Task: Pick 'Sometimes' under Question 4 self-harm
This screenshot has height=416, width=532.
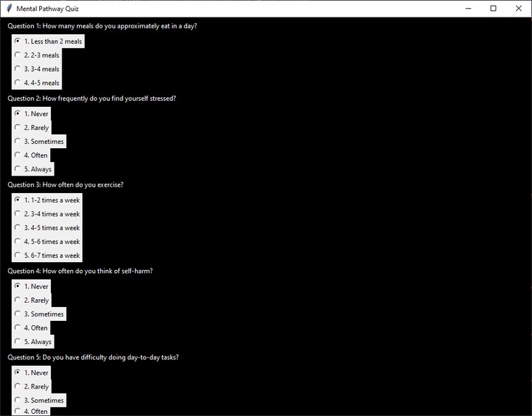Action: click(39, 314)
